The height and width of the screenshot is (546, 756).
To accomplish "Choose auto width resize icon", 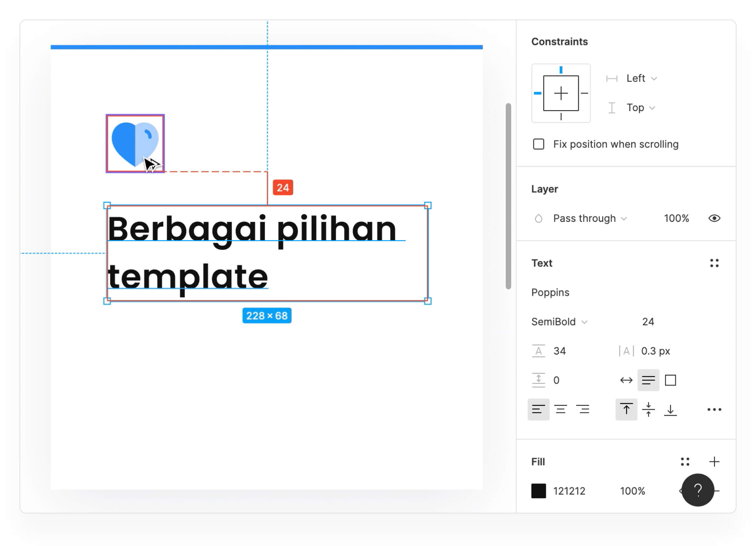I will click(626, 380).
